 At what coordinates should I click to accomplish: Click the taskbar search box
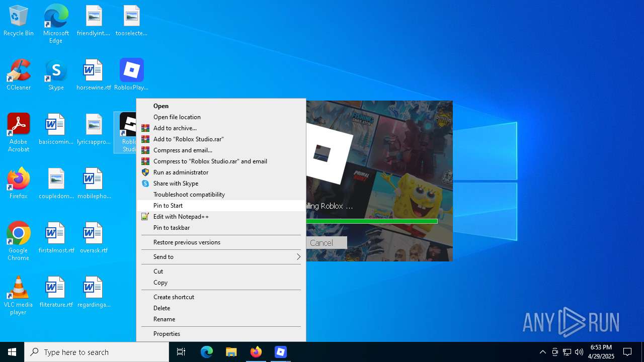click(x=97, y=352)
